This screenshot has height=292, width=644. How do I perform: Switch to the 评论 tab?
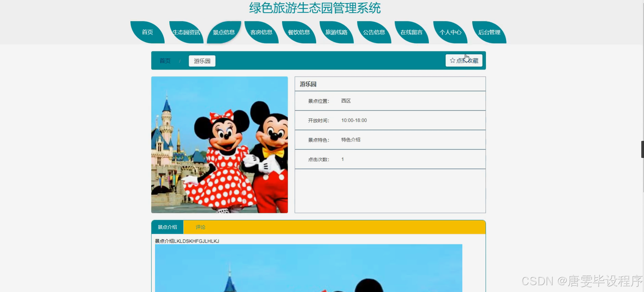tap(200, 227)
